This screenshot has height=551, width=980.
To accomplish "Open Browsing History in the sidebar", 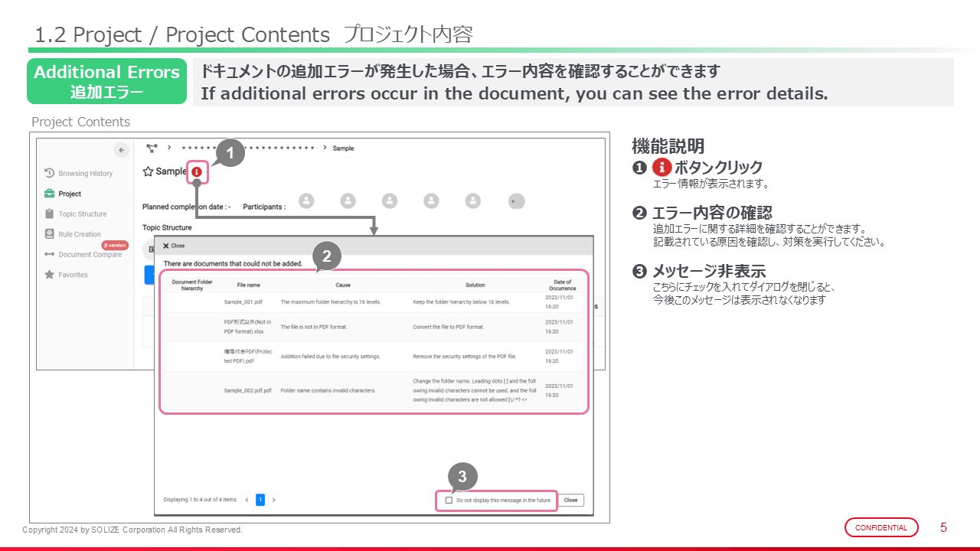I will 85,174.
